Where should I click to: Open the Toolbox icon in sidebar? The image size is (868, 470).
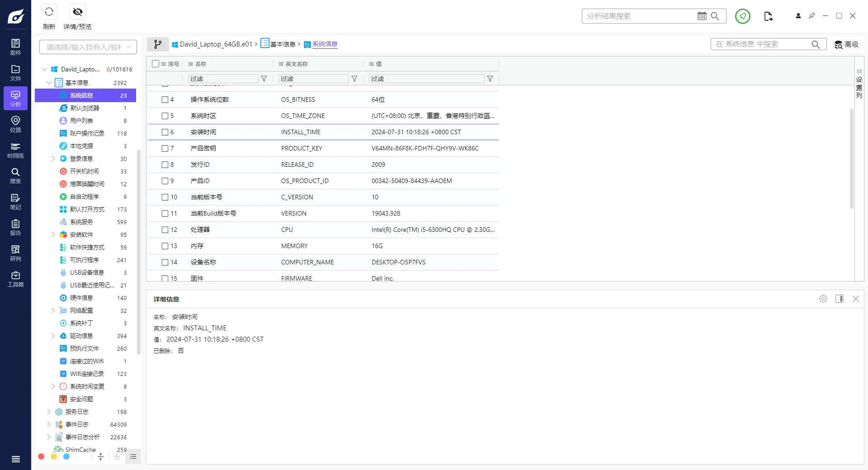(x=15, y=279)
